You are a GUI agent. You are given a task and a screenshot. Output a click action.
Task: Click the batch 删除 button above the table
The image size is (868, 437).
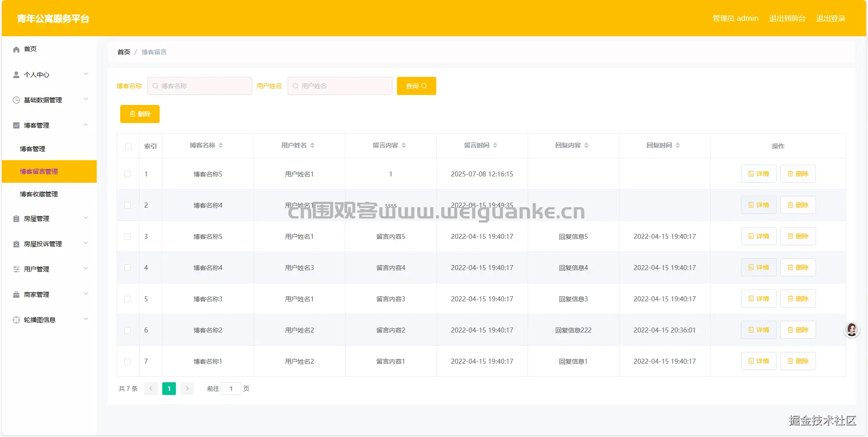tap(140, 114)
